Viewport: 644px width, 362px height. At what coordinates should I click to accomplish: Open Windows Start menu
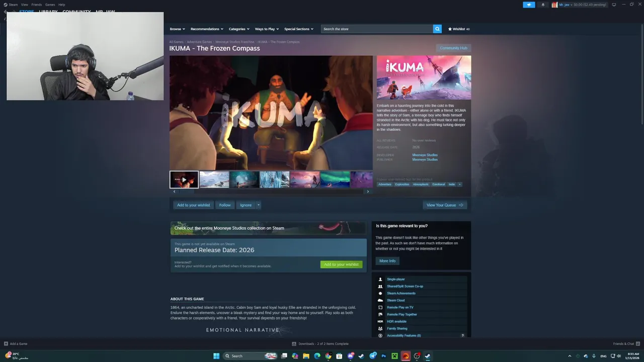[x=216, y=356]
